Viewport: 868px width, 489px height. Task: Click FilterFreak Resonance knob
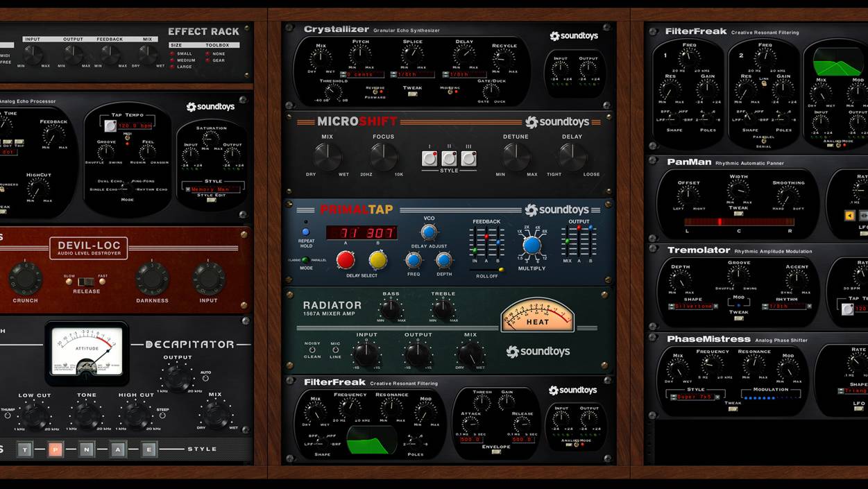point(391,409)
